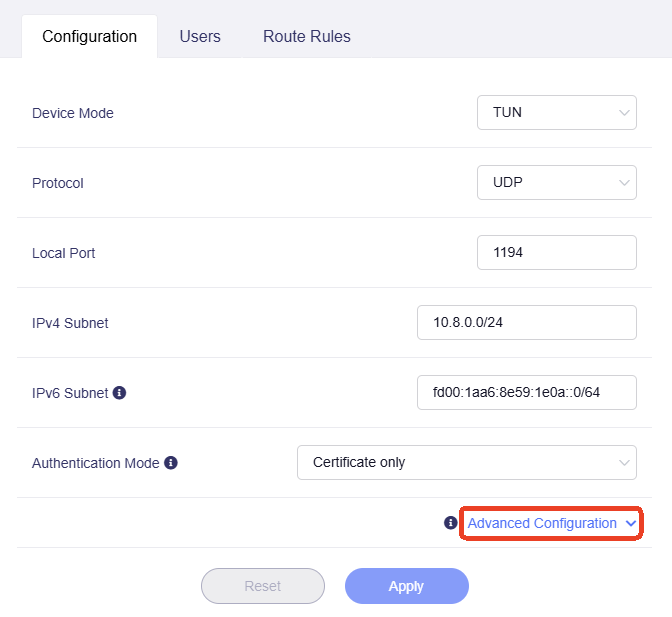This screenshot has height=617, width=672.
Task: Expand Advanced Configuration section
Action: coord(542,523)
